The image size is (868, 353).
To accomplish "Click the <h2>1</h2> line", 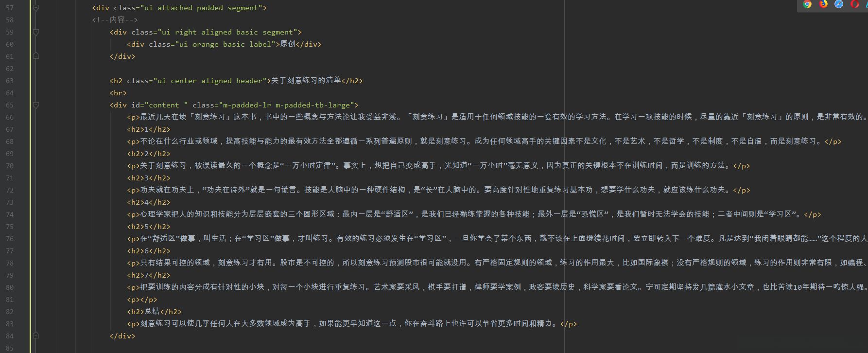I will (x=149, y=129).
